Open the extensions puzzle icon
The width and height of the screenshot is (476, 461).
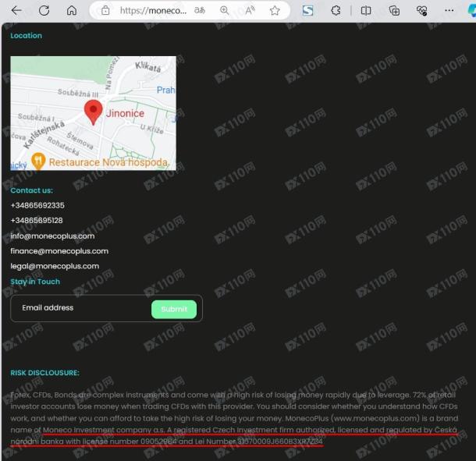pyautogui.click(x=336, y=11)
